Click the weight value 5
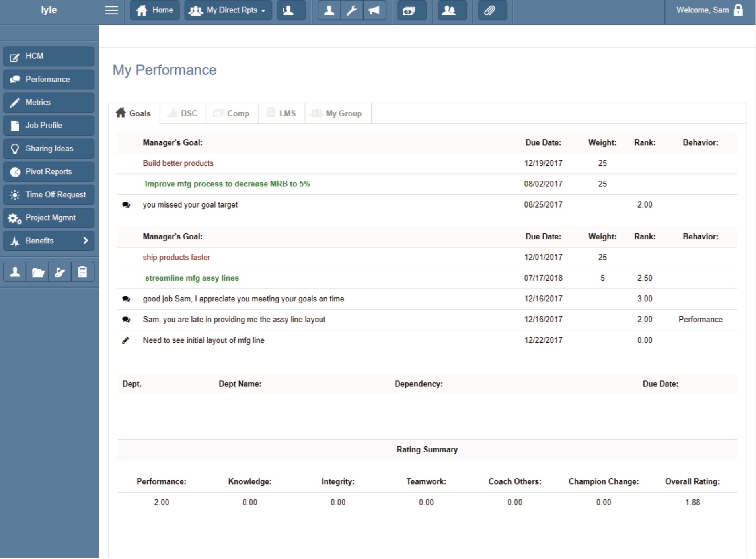756x559 pixels. pos(602,278)
